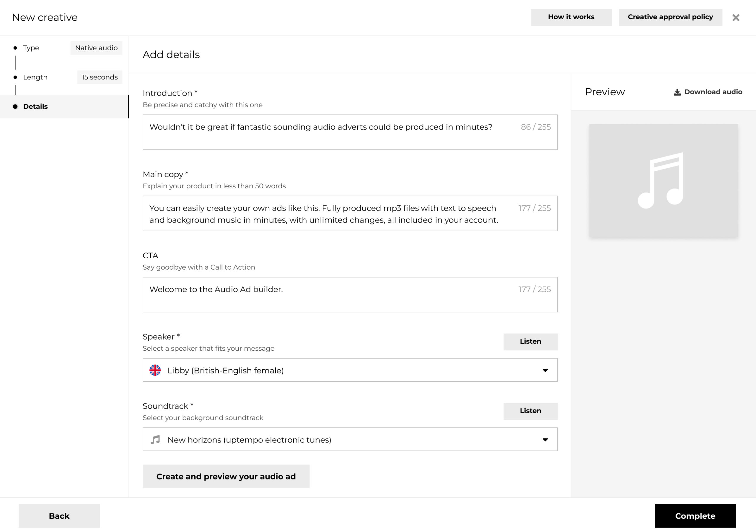Click the Native audio type badge
Viewport: 756px width, 532px height.
(96, 48)
